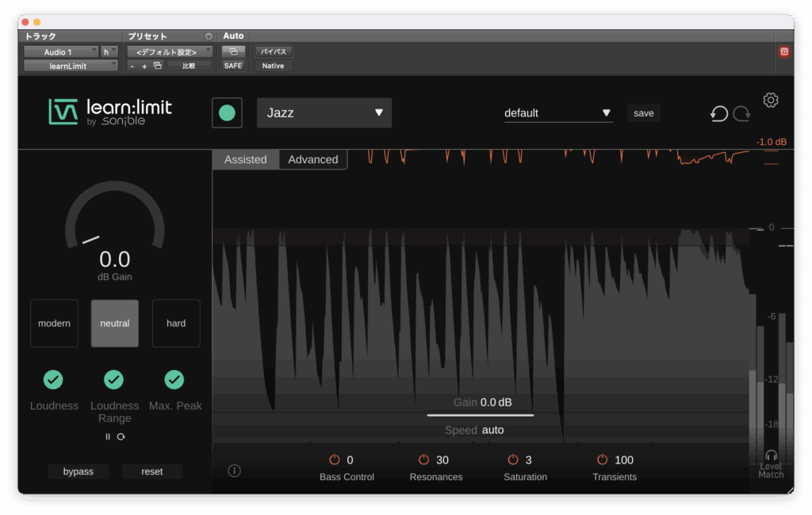The width and height of the screenshot is (812, 515).
Task: Click the preset copy settings icon
Action: (x=158, y=66)
